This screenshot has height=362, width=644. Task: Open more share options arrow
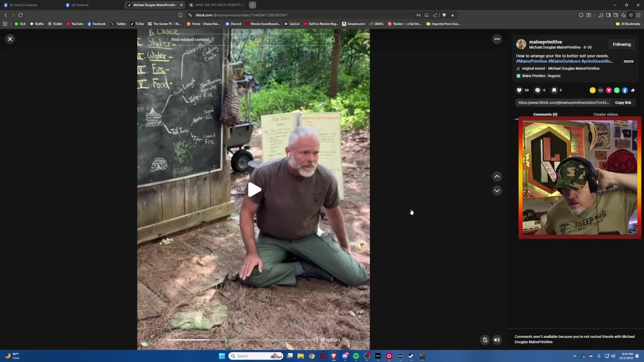(x=632, y=90)
